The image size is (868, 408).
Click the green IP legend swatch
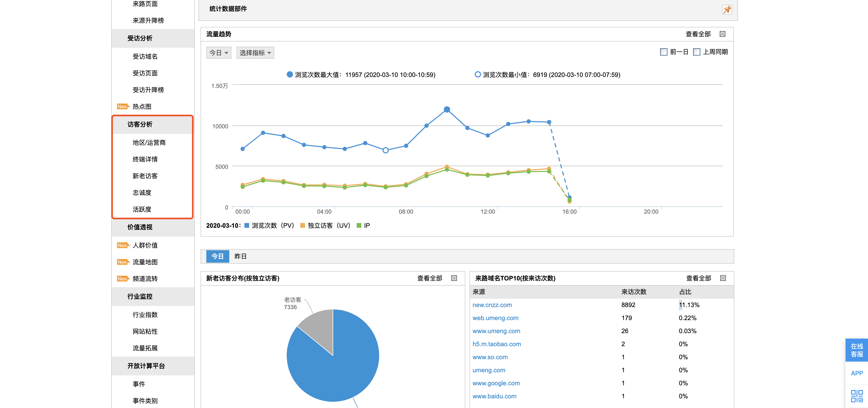coord(359,226)
